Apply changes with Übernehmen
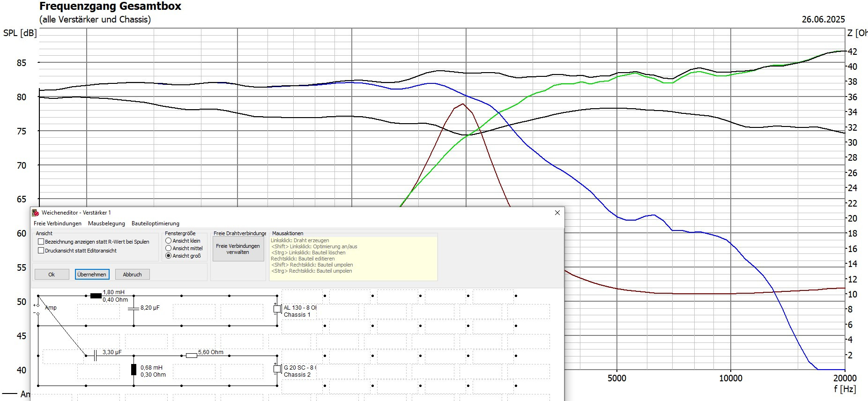 point(92,275)
